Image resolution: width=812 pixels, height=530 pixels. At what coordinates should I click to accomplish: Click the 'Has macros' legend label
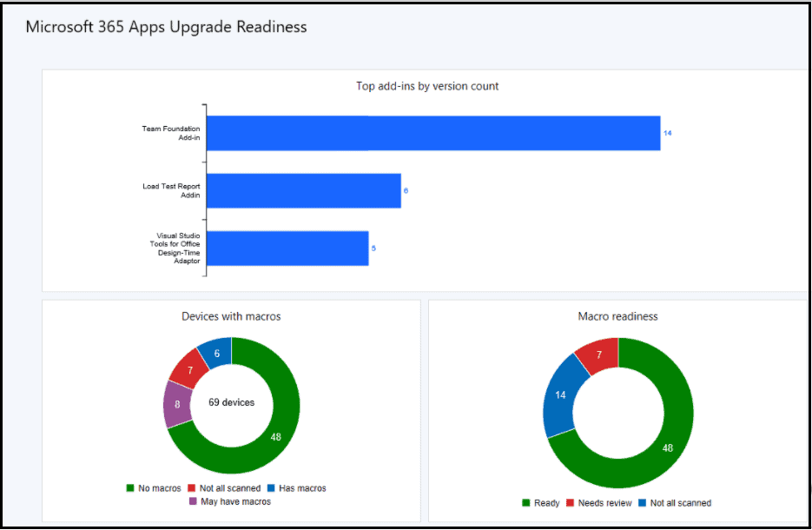click(x=302, y=488)
